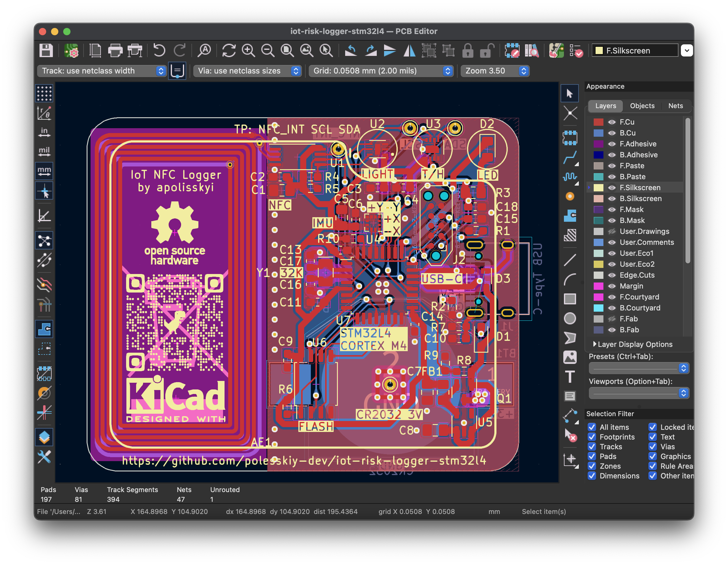Image resolution: width=728 pixels, height=565 pixels.
Task: Select the Draw circle tool
Action: [570, 318]
